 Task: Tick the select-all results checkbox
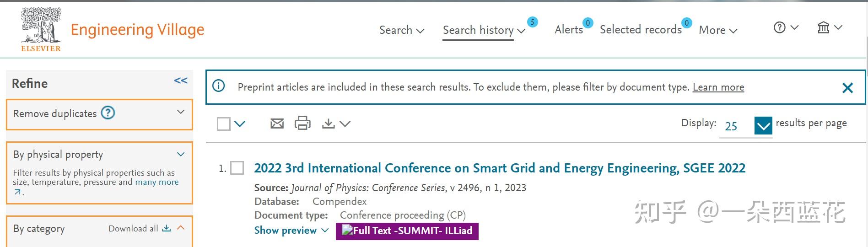coord(224,124)
